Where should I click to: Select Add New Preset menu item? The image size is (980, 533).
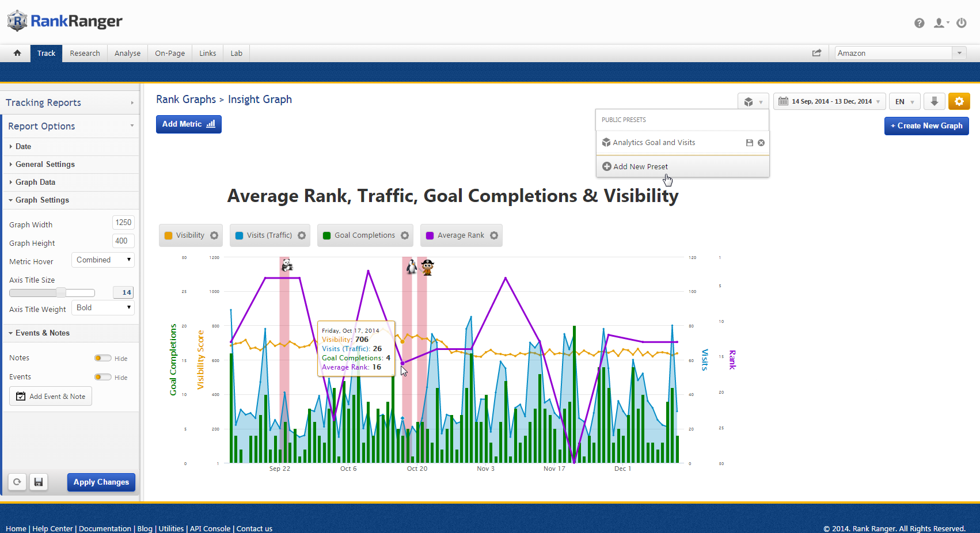(640, 166)
